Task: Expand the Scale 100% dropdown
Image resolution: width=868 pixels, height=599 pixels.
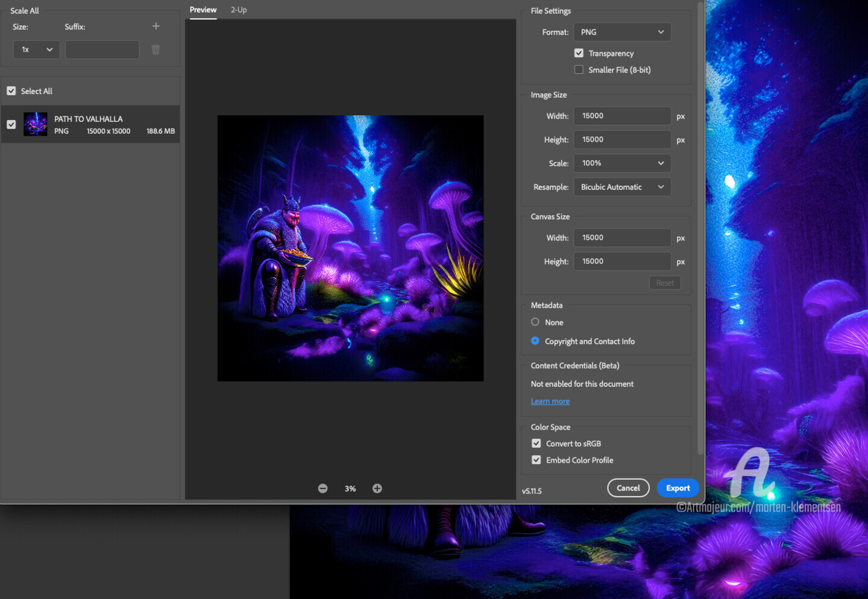Action: (x=622, y=163)
